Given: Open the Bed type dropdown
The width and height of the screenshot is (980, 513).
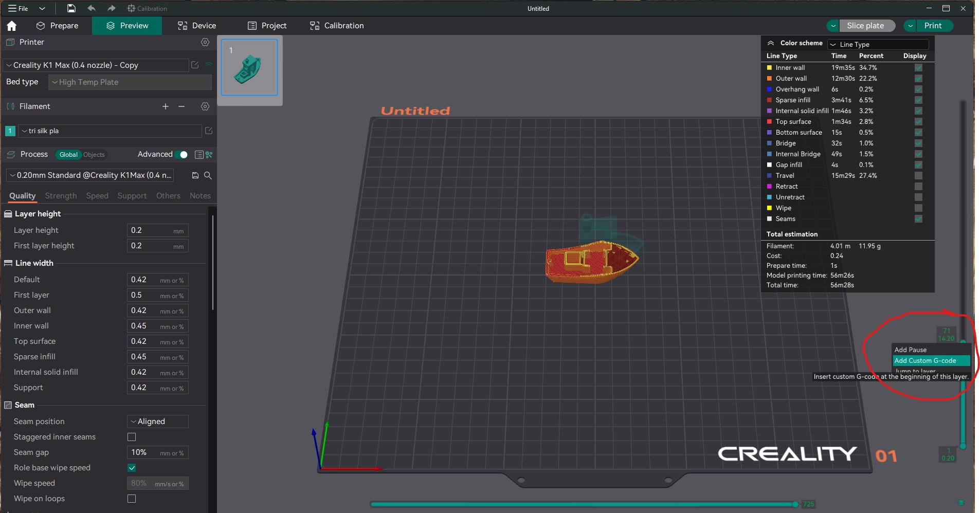Looking at the screenshot, I should pyautogui.click(x=129, y=82).
